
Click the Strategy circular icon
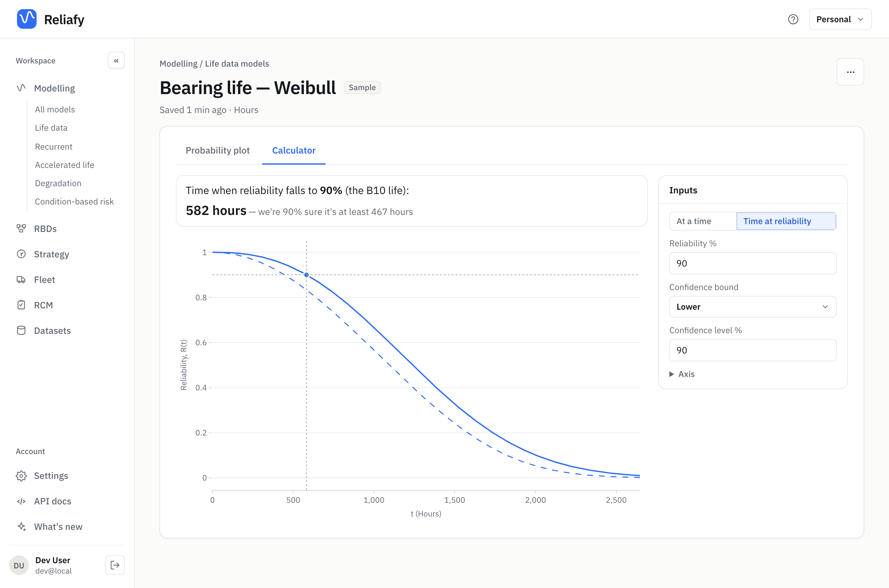(21, 254)
